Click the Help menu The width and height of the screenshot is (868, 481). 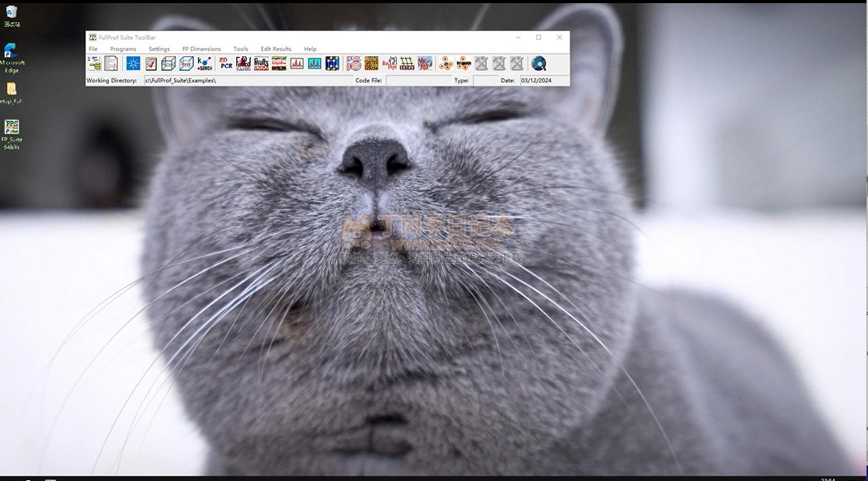[x=310, y=49]
